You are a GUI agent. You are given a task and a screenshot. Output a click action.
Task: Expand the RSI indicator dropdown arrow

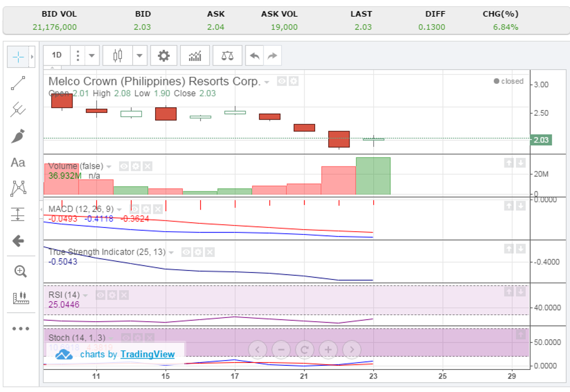click(x=85, y=296)
